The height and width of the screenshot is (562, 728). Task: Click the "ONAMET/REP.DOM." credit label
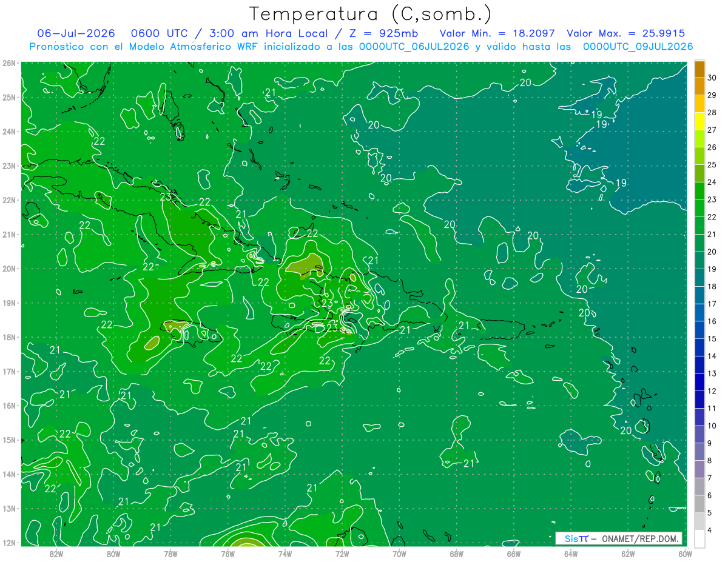coord(641,539)
